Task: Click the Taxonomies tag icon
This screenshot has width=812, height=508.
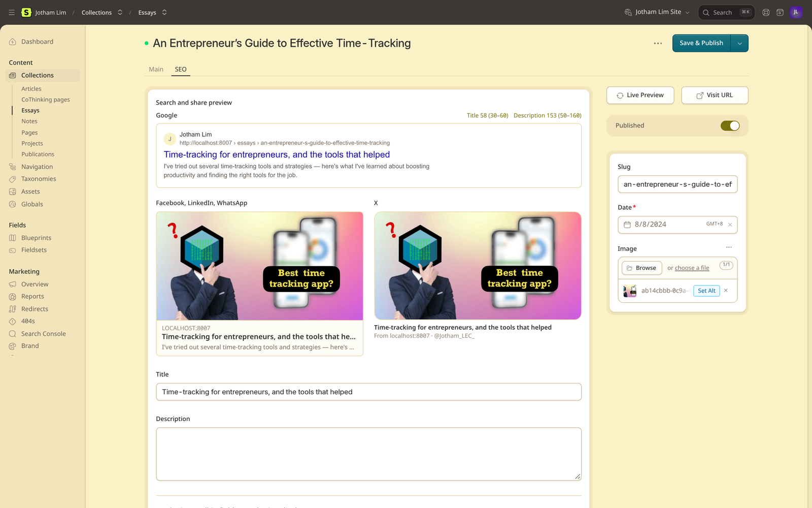Action: 13,179
